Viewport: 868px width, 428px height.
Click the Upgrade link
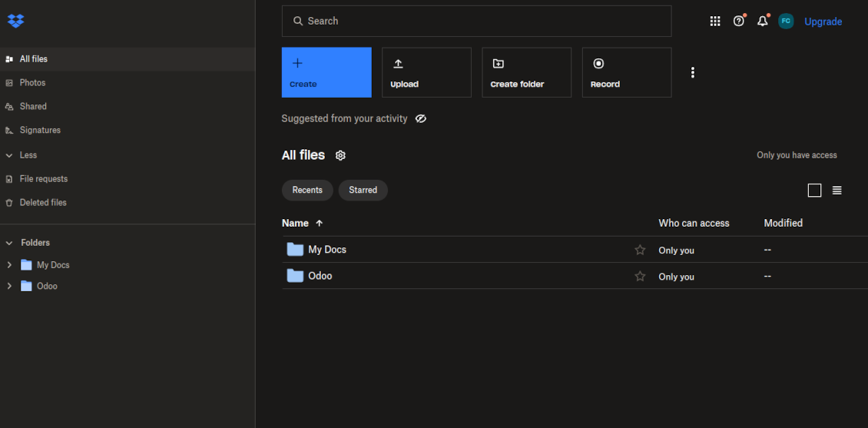823,22
